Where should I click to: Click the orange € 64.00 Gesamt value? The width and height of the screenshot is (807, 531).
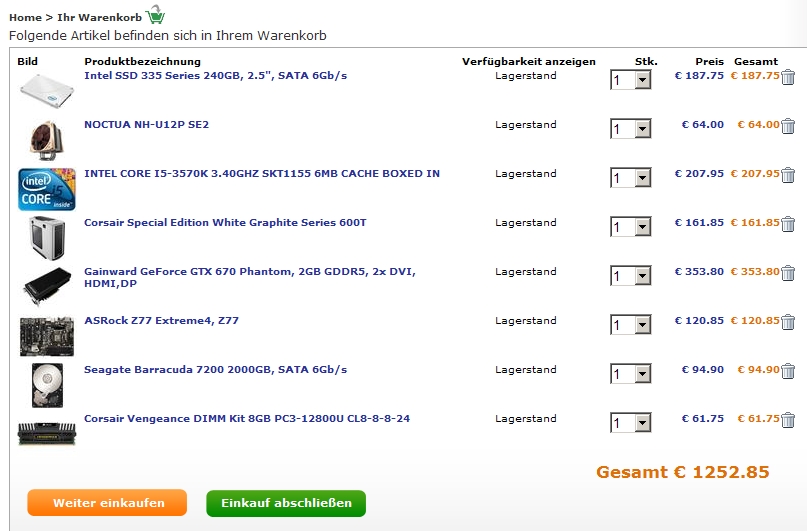point(758,125)
